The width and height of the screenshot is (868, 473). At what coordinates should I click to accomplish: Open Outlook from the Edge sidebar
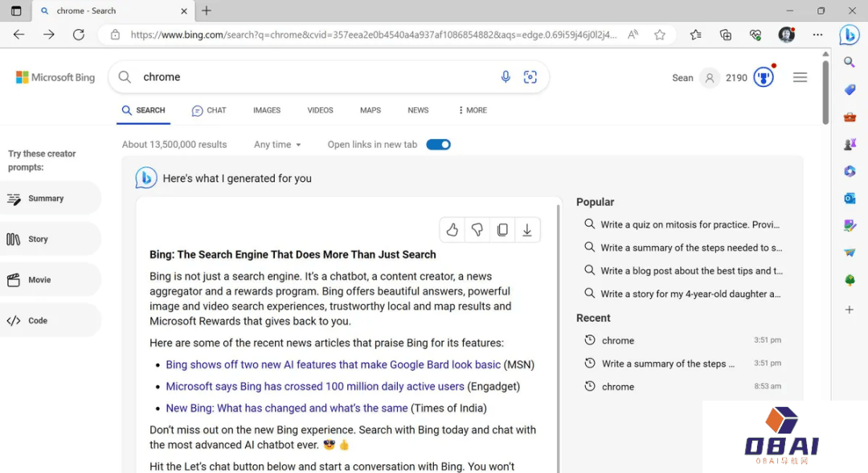[850, 198]
